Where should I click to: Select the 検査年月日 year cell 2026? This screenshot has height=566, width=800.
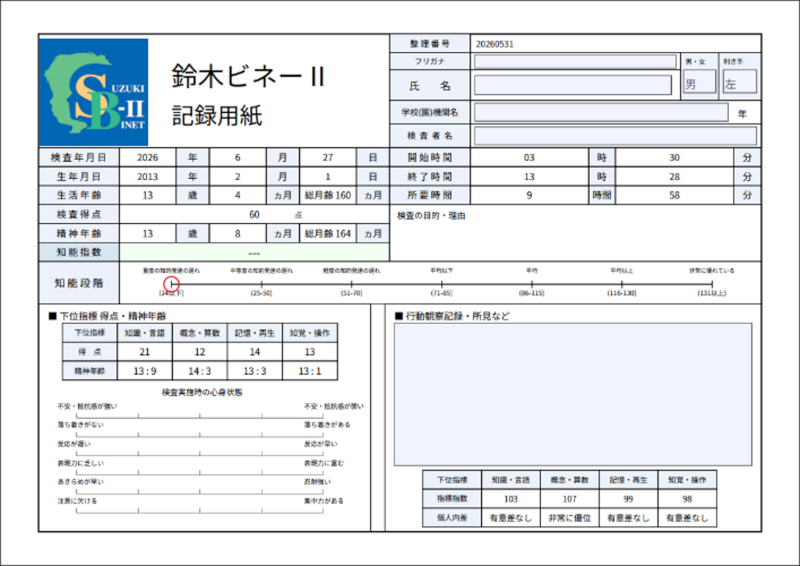pyautogui.click(x=148, y=158)
